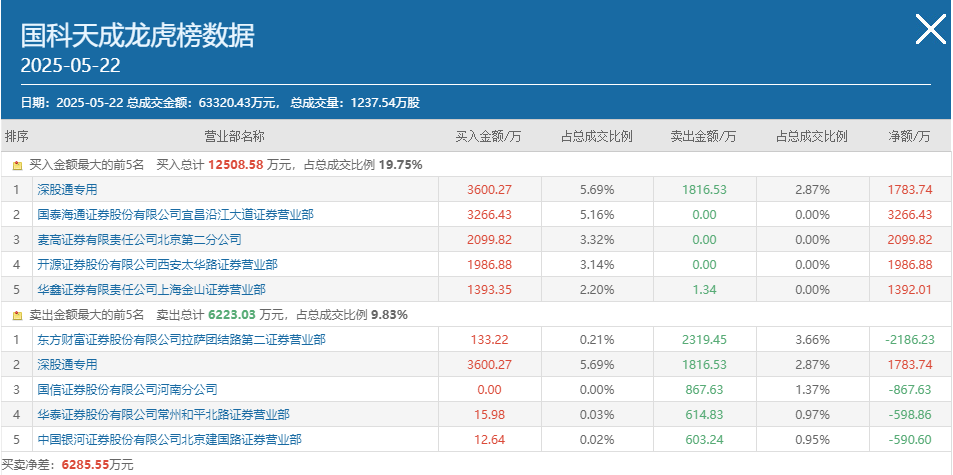Open 东方财富证券拉萨团结路第二证券营业部 link

[181, 340]
